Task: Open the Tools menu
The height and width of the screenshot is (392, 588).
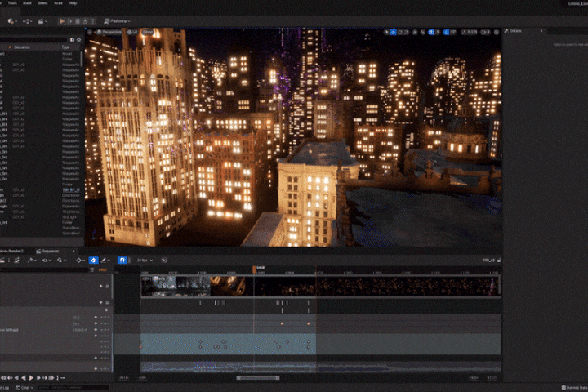Action: pos(12,3)
